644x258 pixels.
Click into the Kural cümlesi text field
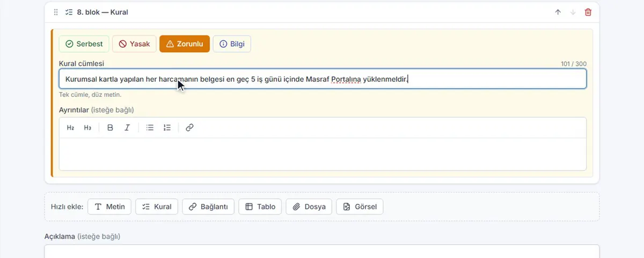[323, 79]
